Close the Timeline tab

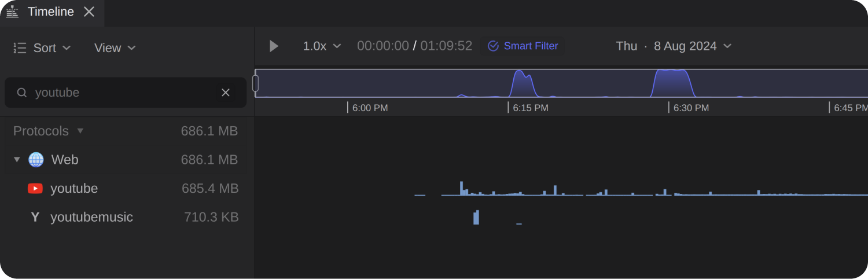(x=89, y=12)
